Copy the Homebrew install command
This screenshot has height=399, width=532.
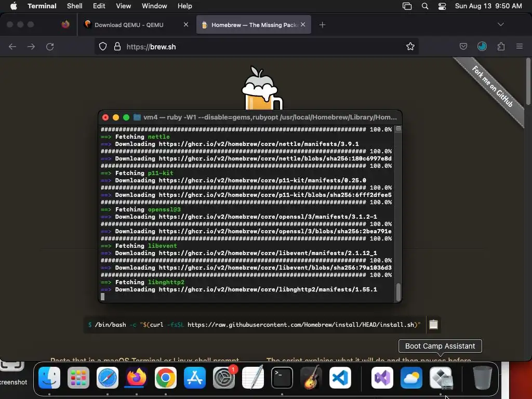point(434,325)
